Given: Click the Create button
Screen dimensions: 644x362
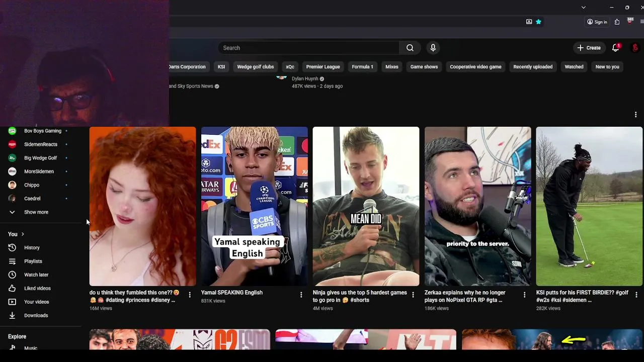Looking at the screenshot, I should click(589, 48).
